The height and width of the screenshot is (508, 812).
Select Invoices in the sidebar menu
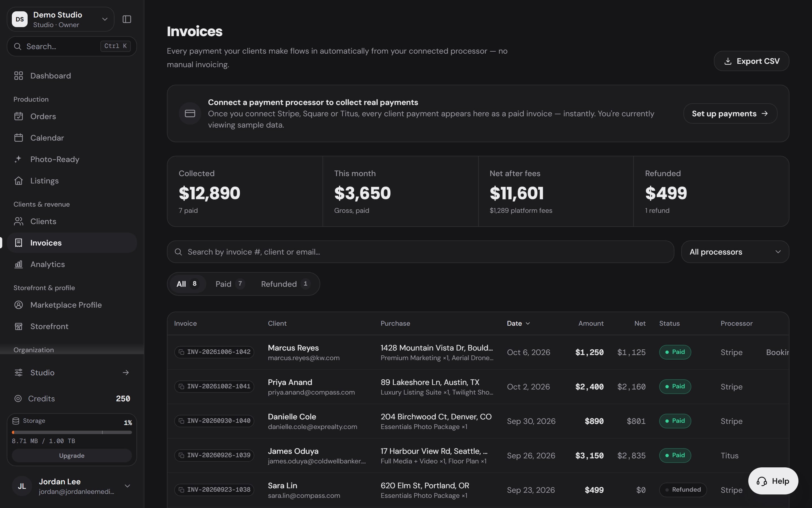(x=72, y=243)
